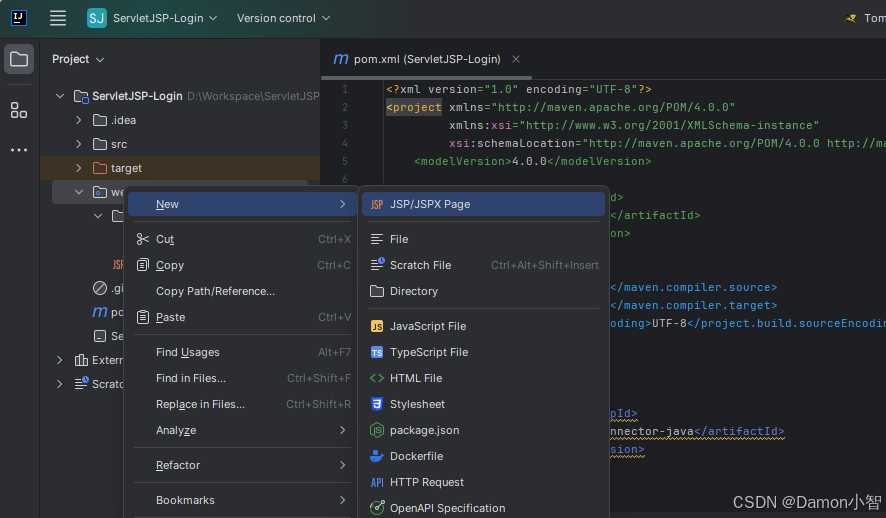This screenshot has height=518, width=886.
Task: Click the OpenAPI Specification icon
Action: coord(377,508)
